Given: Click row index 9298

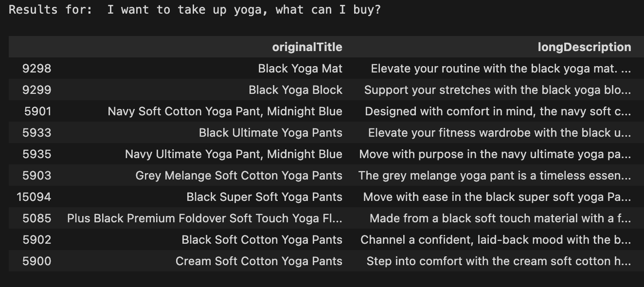Looking at the screenshot, I should 36,69.
